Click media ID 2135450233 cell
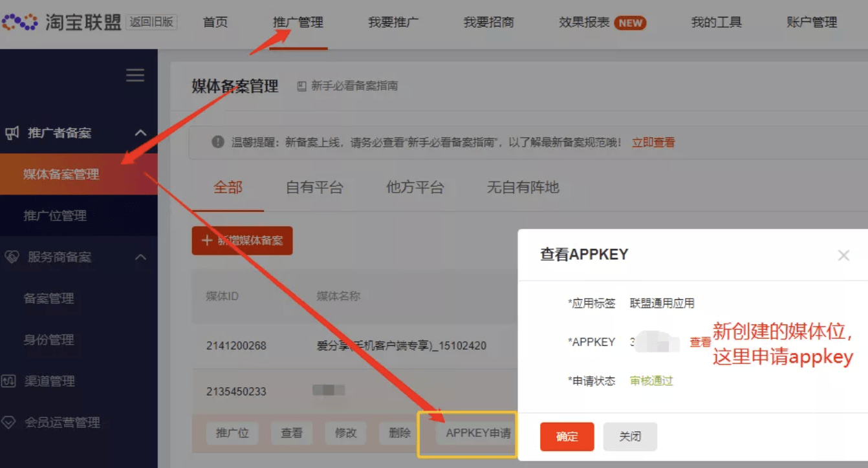868x468 pixels. pos(237,392)
